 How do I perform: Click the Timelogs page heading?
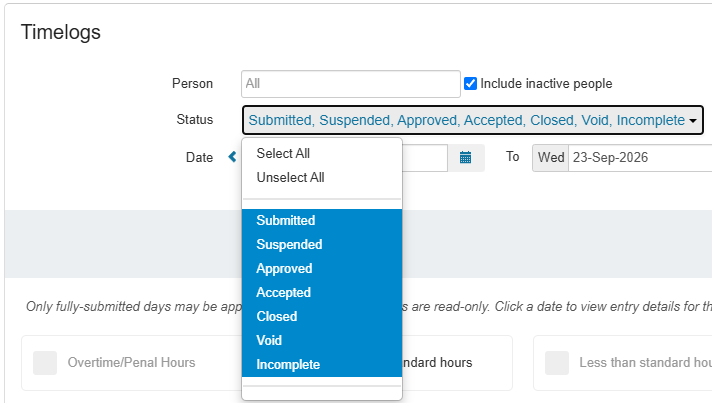point(61,32)
